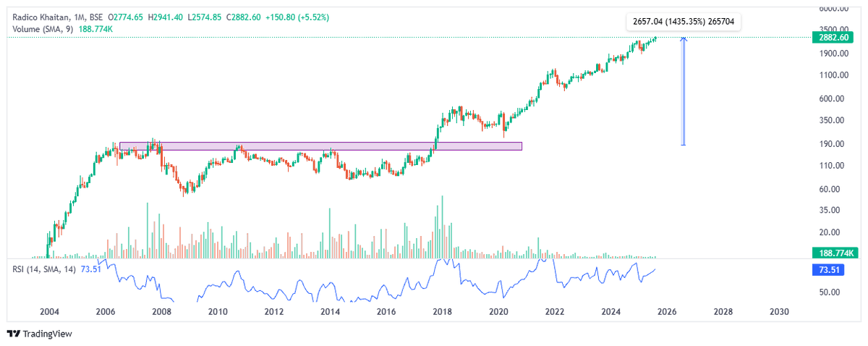
Task: Select the RSI (14, SMA, 14) indicator label
Action: point(43,270)
